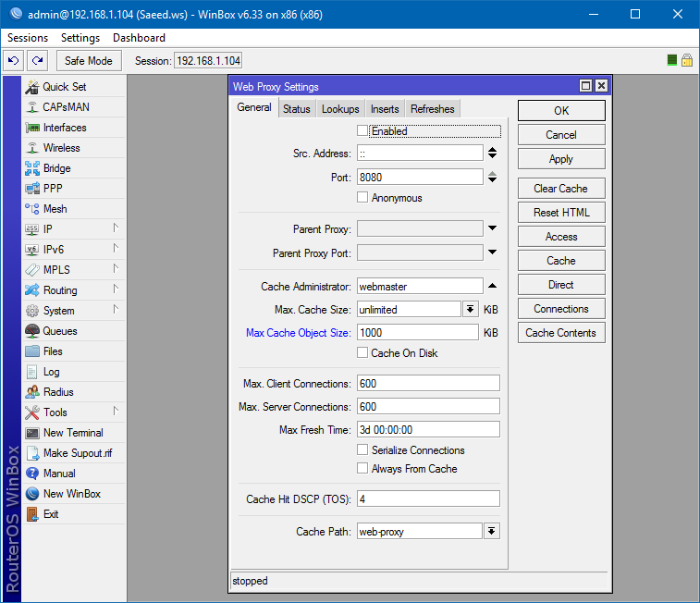The width and height of the screenshot is (700, 603).
Task: Open the Routing menu icon
Action: [x=32, y=290]
